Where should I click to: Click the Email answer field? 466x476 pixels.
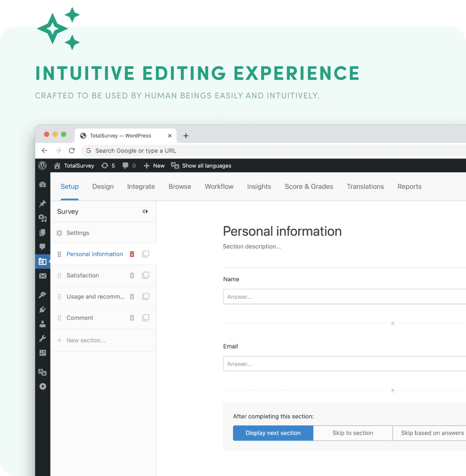pyautogui.click(x=345, y=364)
